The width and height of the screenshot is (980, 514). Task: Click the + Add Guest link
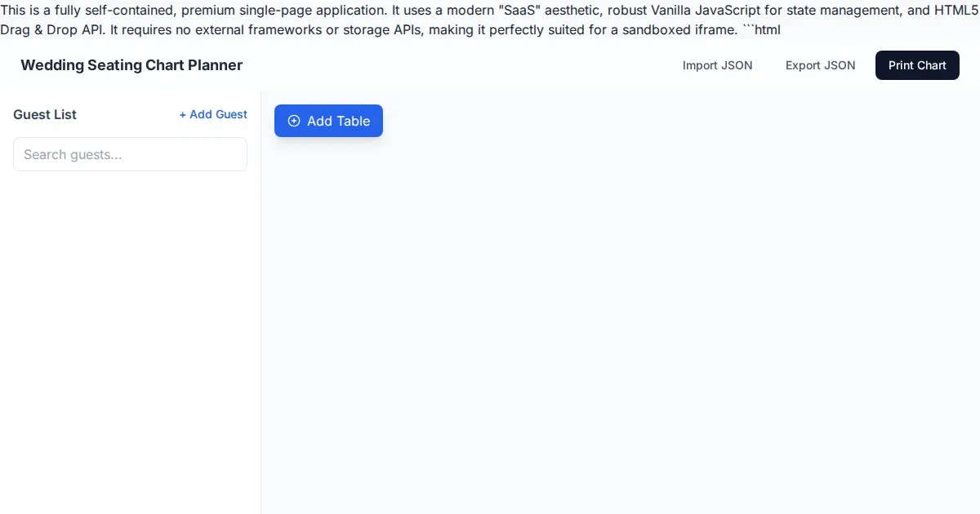pos(213,114)
